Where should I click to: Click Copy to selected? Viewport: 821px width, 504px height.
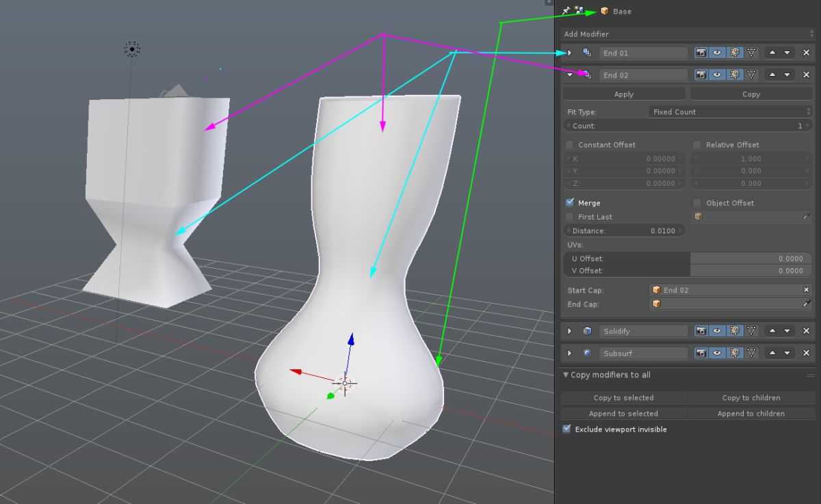tap(623, 397)
